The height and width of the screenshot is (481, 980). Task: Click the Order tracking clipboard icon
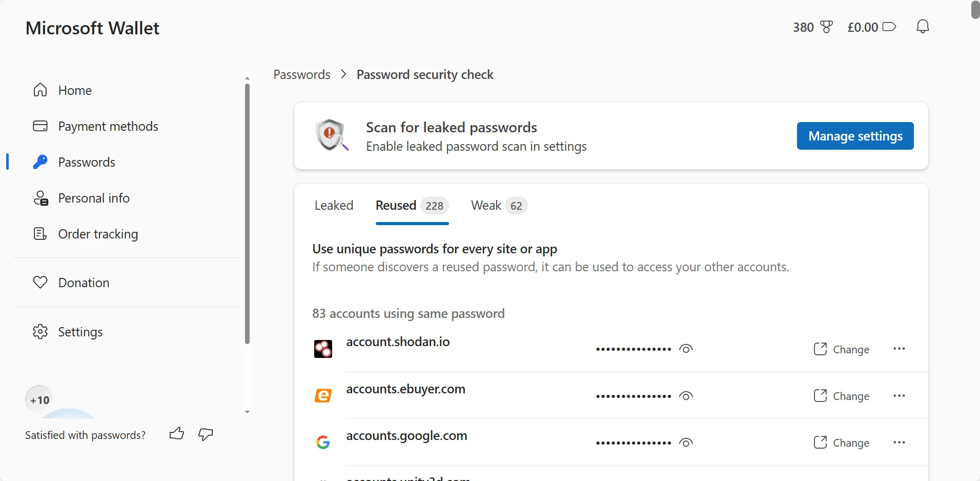39,234
